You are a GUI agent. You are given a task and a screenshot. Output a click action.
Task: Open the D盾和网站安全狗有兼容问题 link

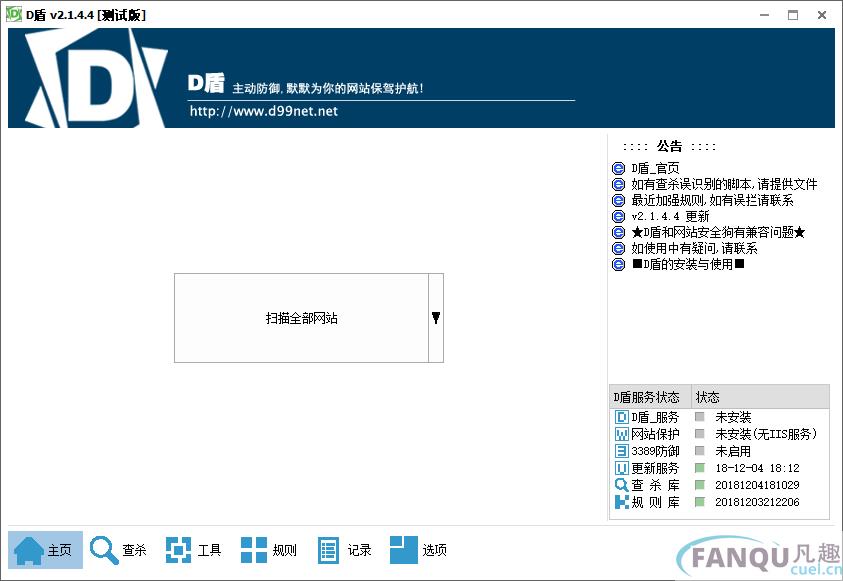point(718,232)
